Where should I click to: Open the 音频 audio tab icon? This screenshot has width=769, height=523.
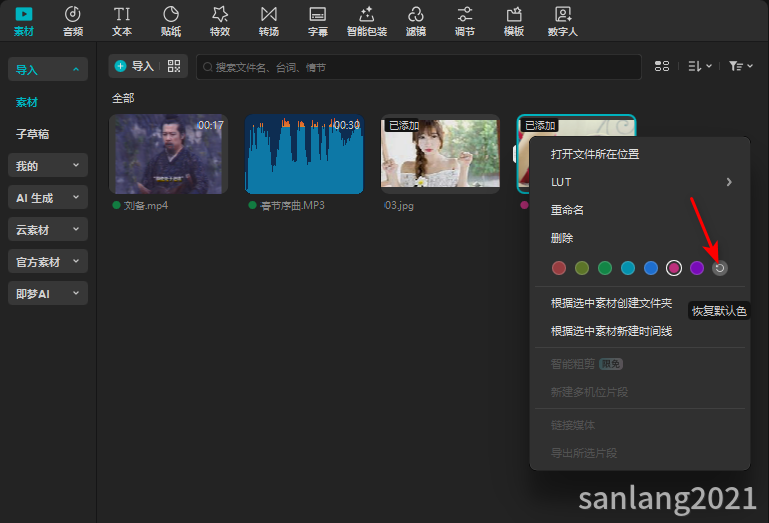73,15
